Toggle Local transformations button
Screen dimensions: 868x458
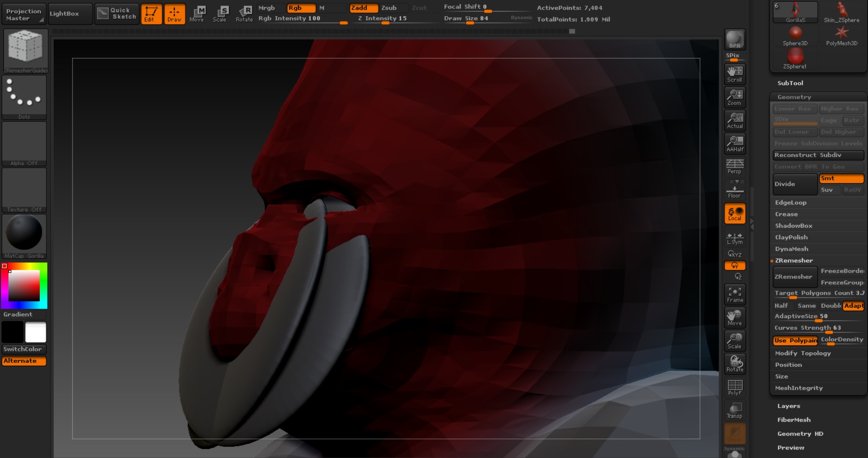(735, 213)
